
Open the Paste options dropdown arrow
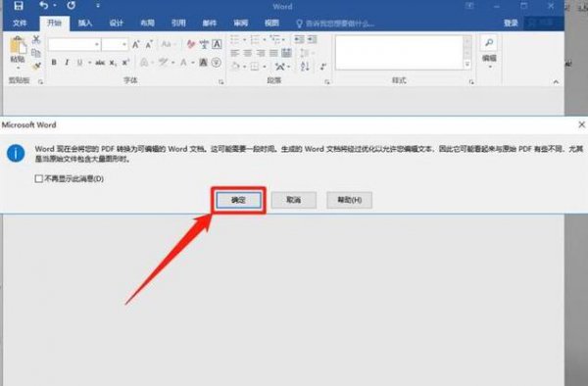pos(18,68)
